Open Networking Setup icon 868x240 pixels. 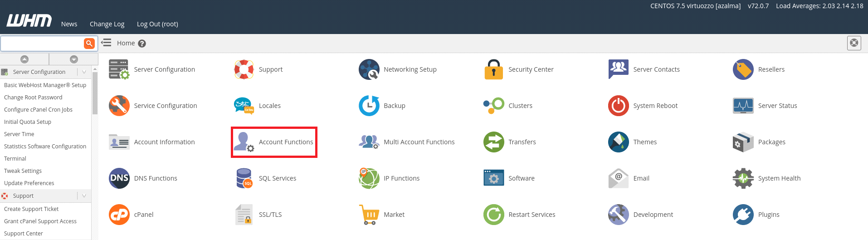[369, 69]
